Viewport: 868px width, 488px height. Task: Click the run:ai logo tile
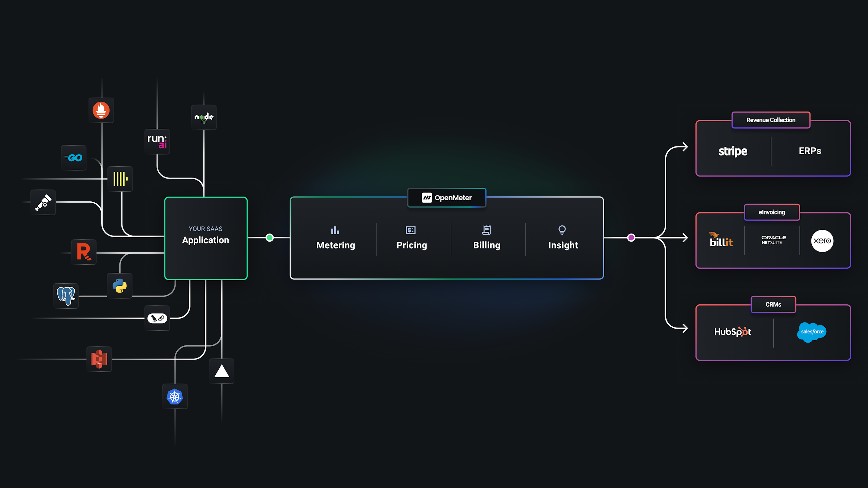(157, 141)
